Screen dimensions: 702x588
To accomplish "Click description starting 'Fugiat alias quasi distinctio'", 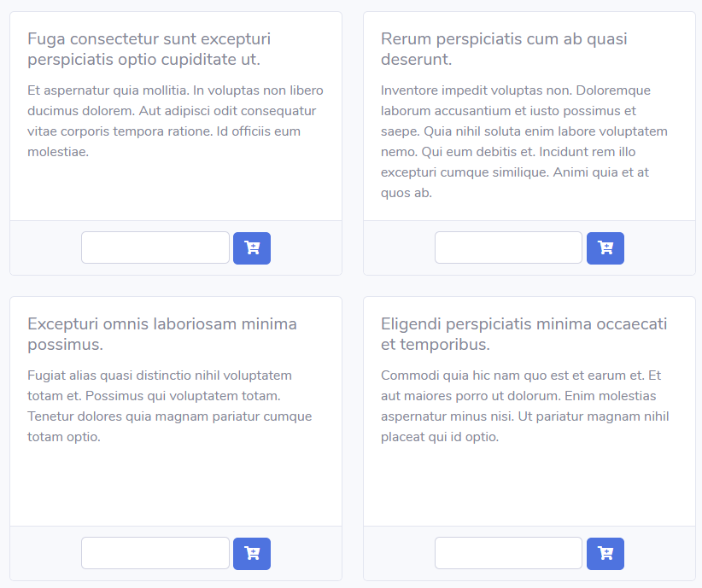I will coord(170,406).
